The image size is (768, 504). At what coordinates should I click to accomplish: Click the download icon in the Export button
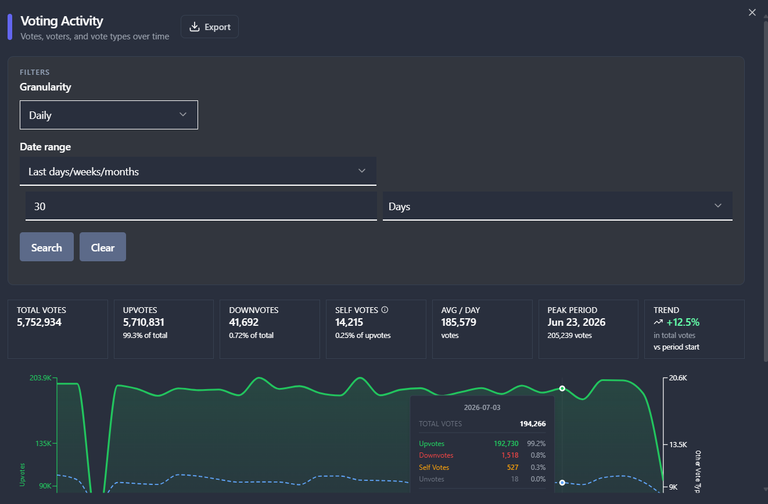tap(194, 26)
